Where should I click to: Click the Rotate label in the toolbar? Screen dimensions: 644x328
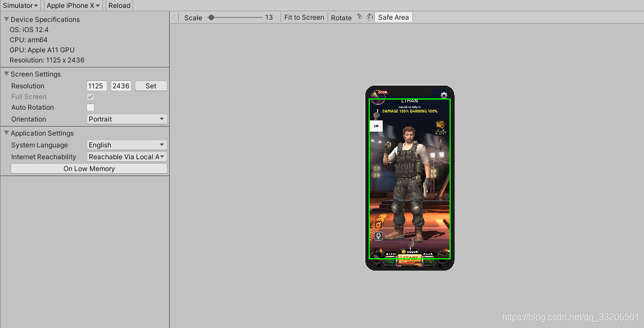click(x=341, y=17)
